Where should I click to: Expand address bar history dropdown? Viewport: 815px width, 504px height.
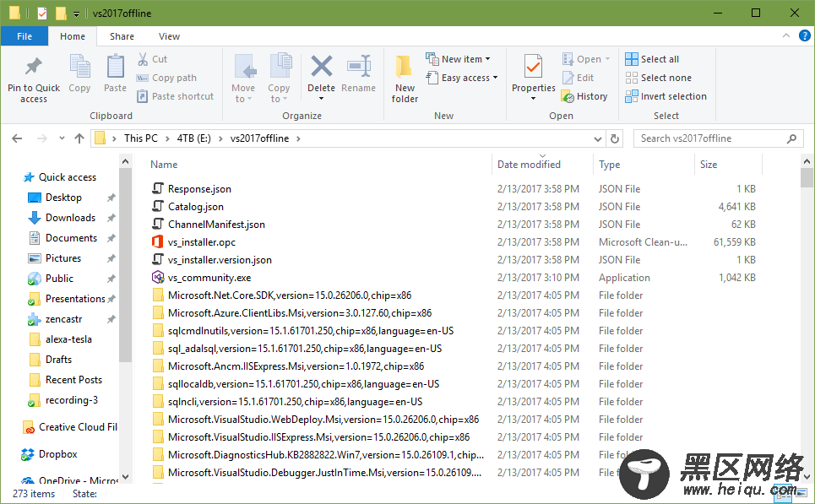(598, 138)
